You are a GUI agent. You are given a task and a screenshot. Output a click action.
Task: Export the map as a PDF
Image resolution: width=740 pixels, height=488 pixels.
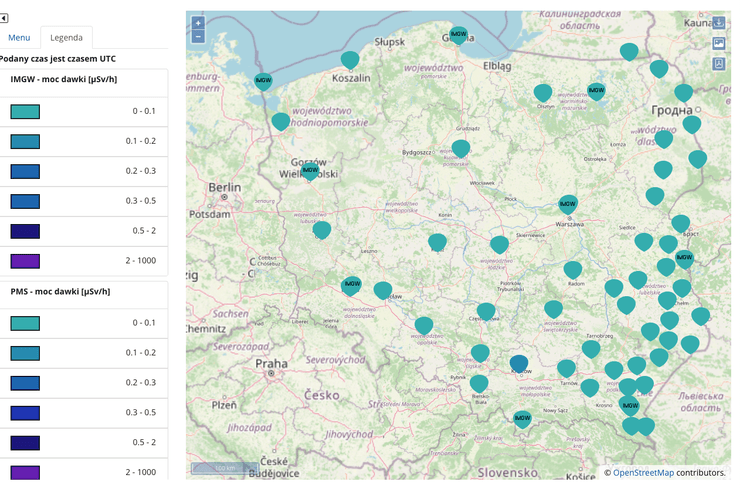click(x=719, y=63)
